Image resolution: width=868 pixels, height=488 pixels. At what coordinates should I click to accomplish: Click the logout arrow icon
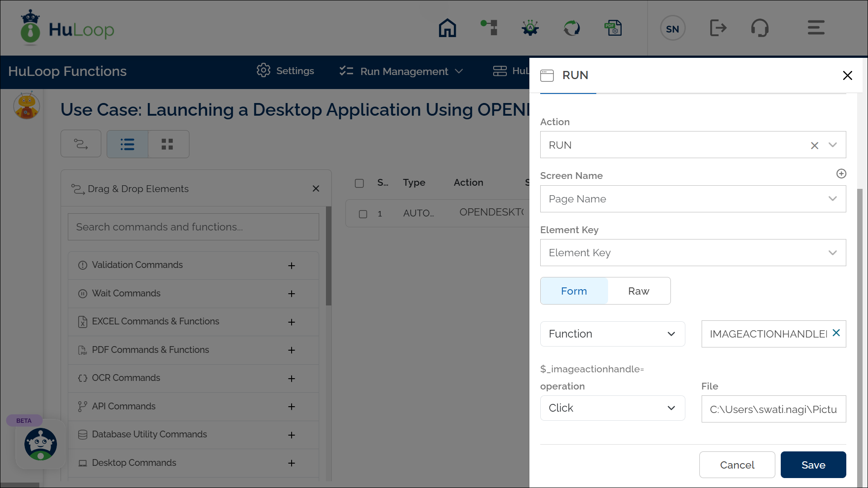718,28
